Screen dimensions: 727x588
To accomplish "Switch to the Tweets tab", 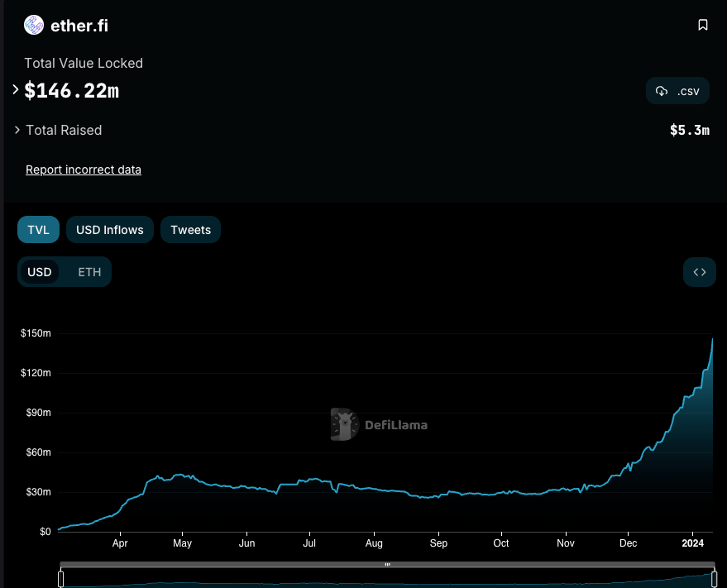I will [x=190, y=230].
